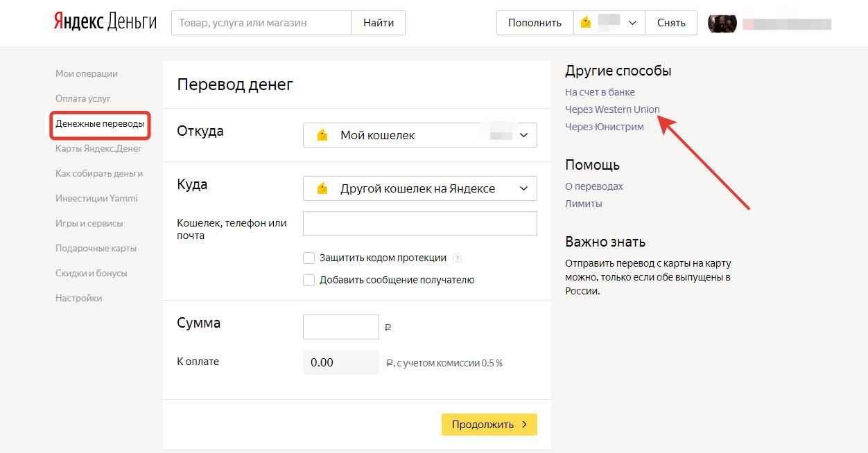The width and height of the screenshot is (868, 453).
Task: Open the На счет в банке link
Action: (600, 92)
